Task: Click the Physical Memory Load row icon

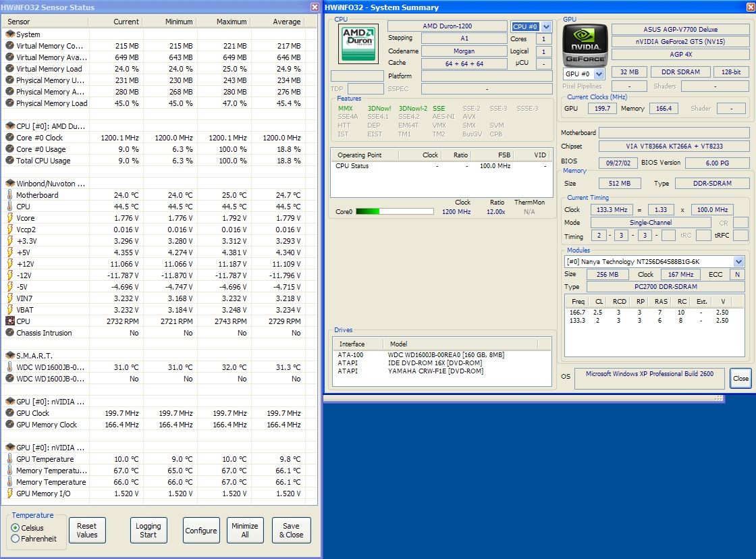Action: coord(9,103)
